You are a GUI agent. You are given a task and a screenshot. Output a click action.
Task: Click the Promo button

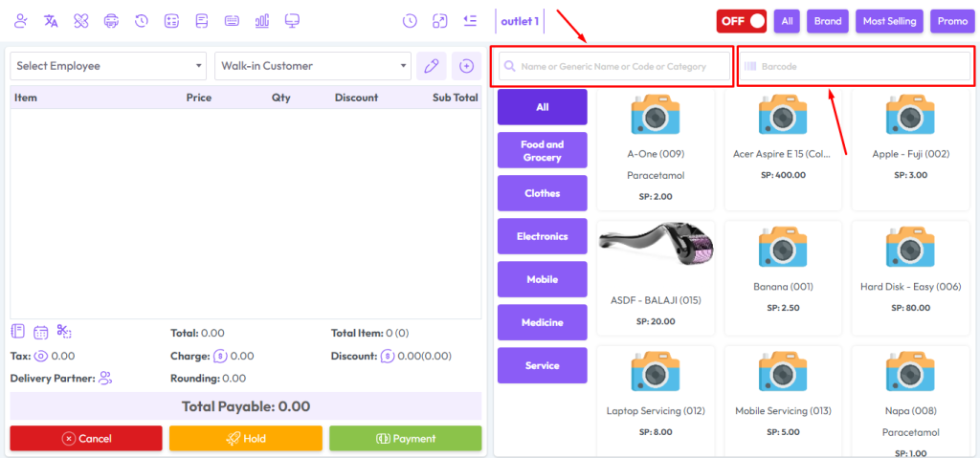952,21
